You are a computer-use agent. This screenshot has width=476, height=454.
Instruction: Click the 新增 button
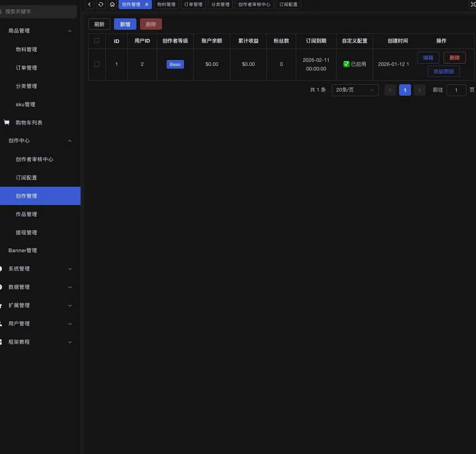tap(125, 24)
